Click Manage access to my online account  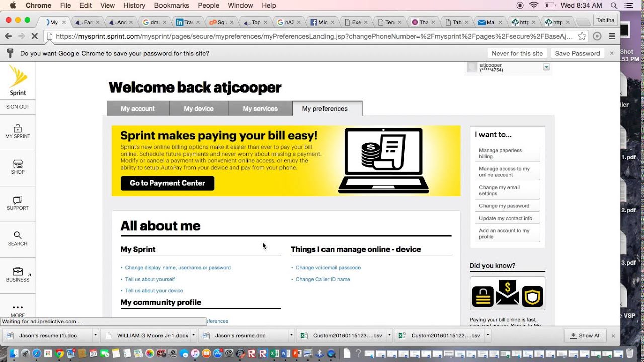(507, 172)
